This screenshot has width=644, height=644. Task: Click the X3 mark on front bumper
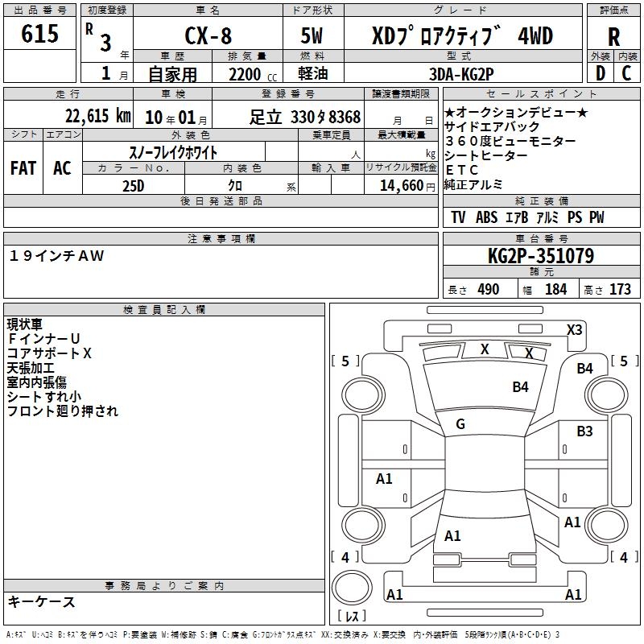tap(574, 330)
